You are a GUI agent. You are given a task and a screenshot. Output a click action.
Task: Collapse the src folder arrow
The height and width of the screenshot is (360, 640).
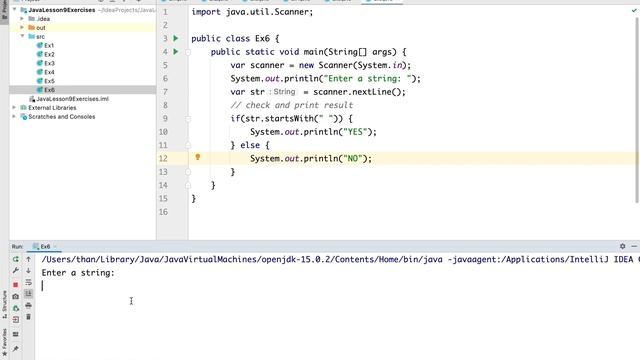click(x=22, y=36)
